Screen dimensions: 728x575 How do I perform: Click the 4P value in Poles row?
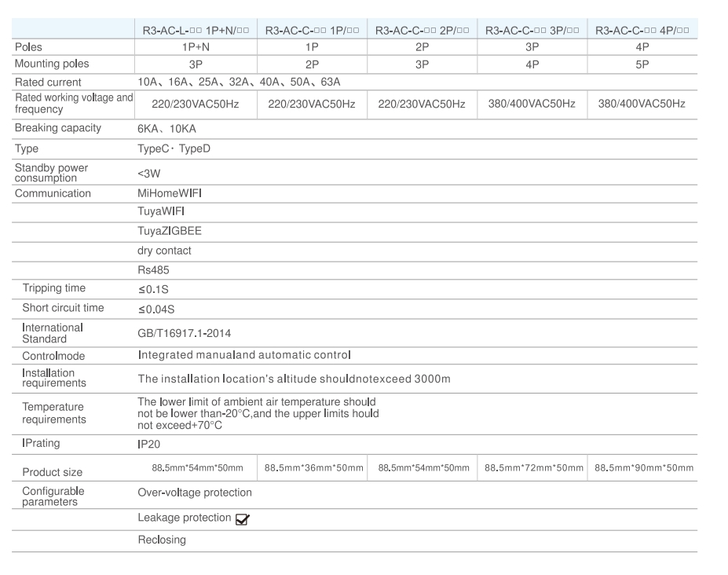pos(642,47)
